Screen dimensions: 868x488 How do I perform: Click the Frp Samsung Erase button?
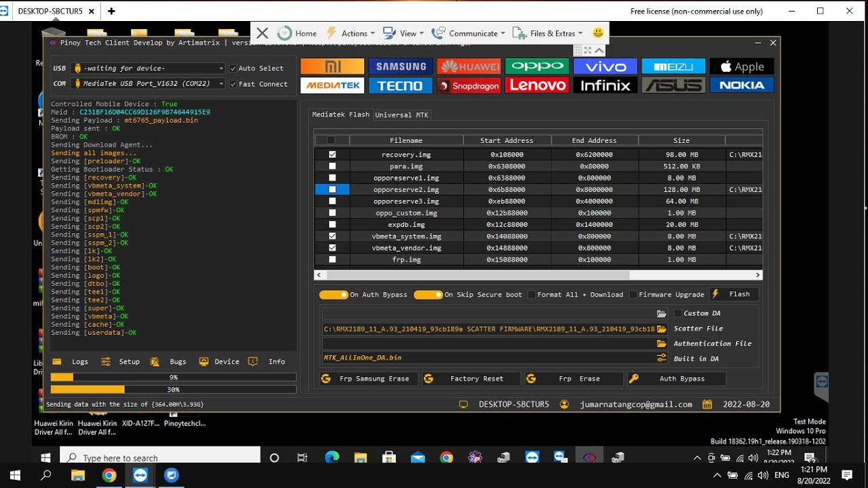pos(368,379)
